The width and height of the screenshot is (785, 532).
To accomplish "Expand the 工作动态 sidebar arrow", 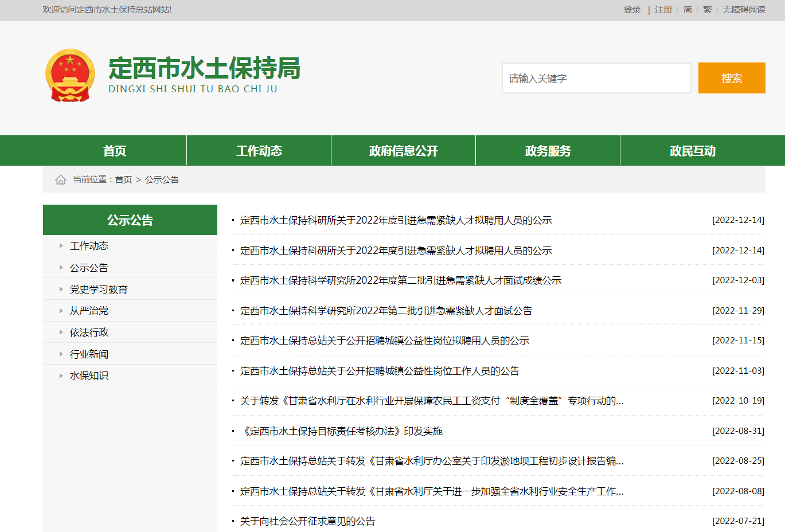I will [61, 246].
